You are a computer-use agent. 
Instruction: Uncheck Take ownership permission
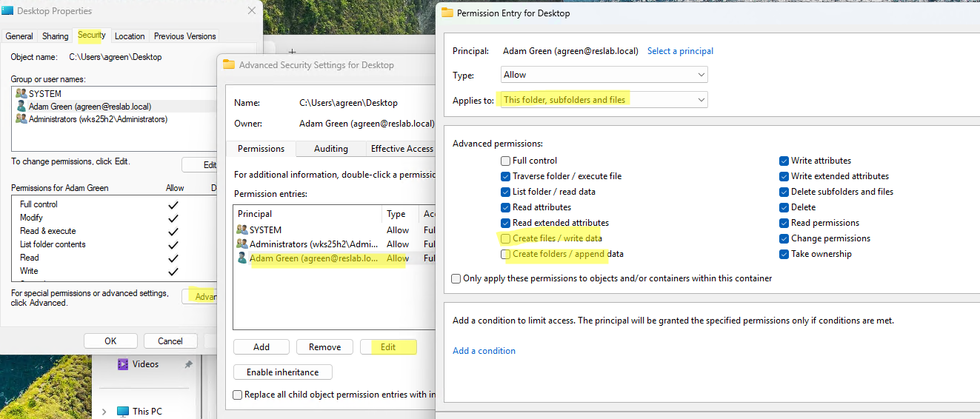pyautogui.click(x=784, y=254)
